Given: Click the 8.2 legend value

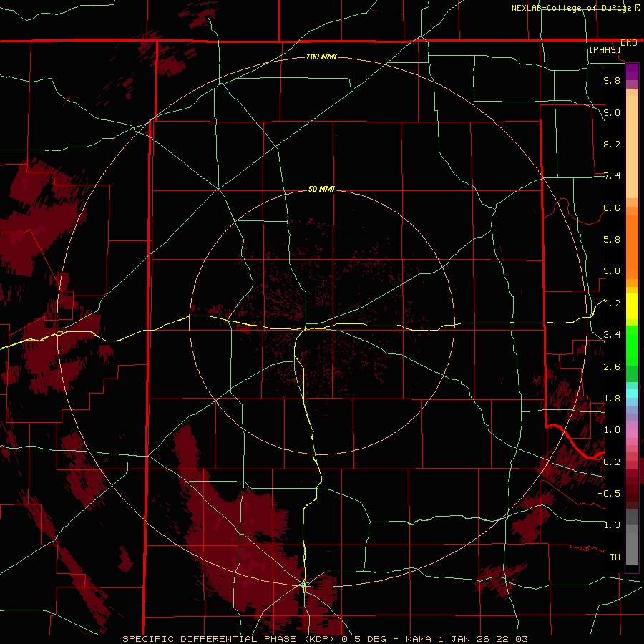Looking at the screenshot, I should point(612,144).
